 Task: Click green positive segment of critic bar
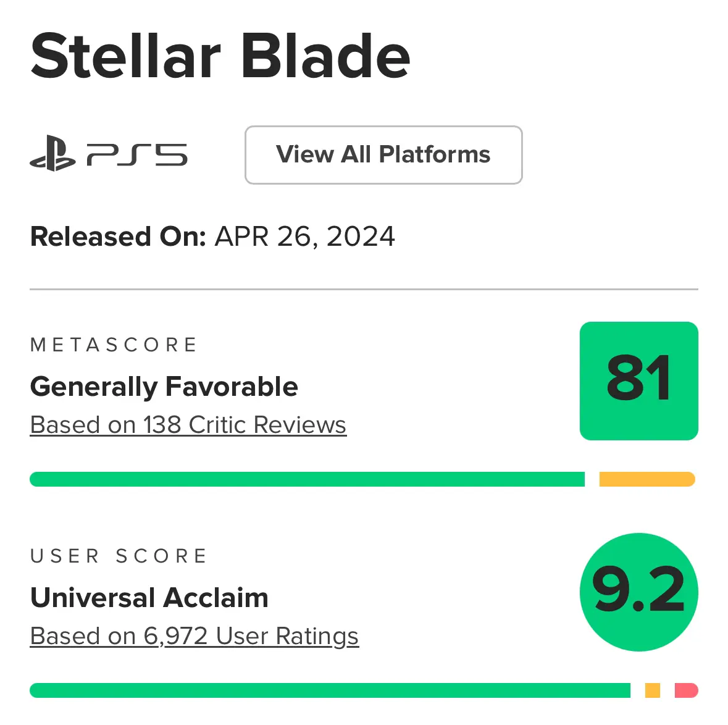[x=307, y=479]
